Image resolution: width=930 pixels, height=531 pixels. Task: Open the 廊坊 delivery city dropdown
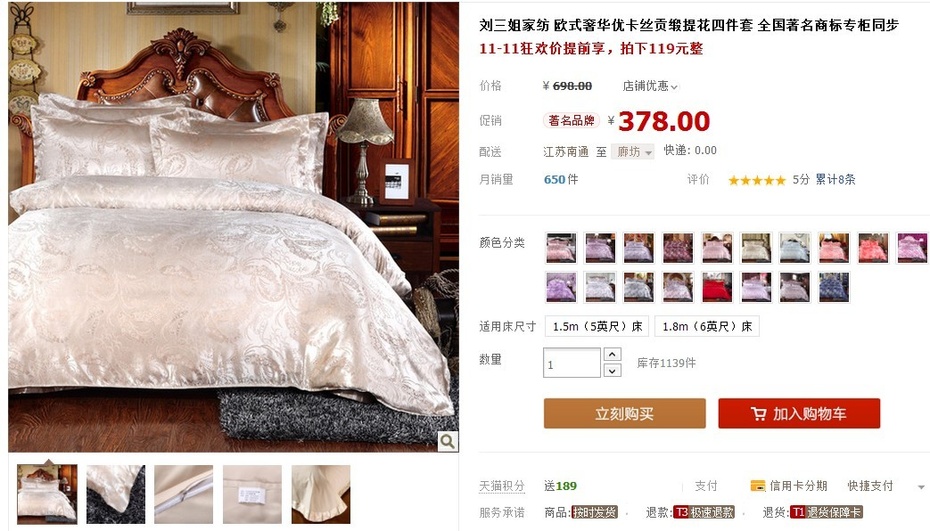coord(633,152)
